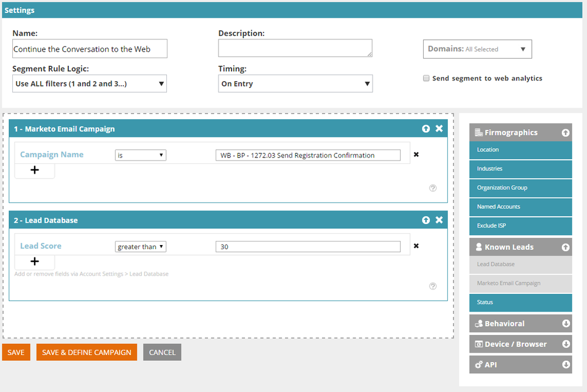587x392 pixels.
Task: Delete the Campaign Name condition row
Action: [x=416, y=155]
